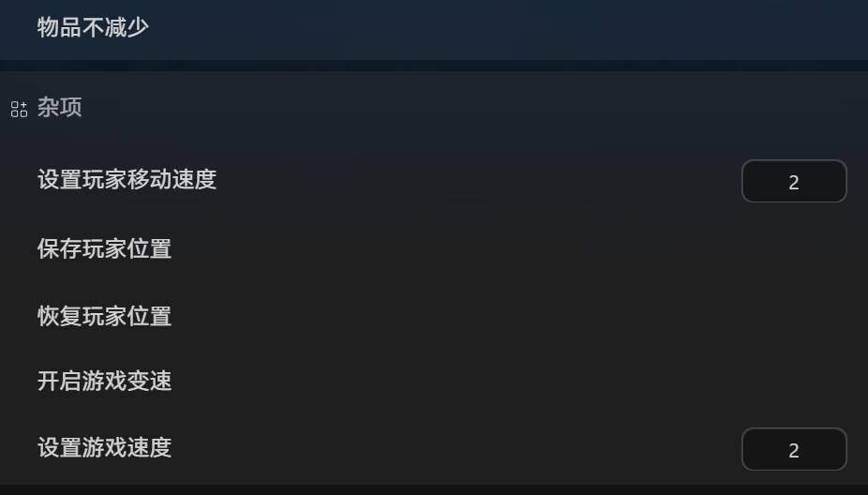The width and height of the screenshot is (868, 495).
Task: Select the highlighted 物品不减少 row
Action: (434, 30)
